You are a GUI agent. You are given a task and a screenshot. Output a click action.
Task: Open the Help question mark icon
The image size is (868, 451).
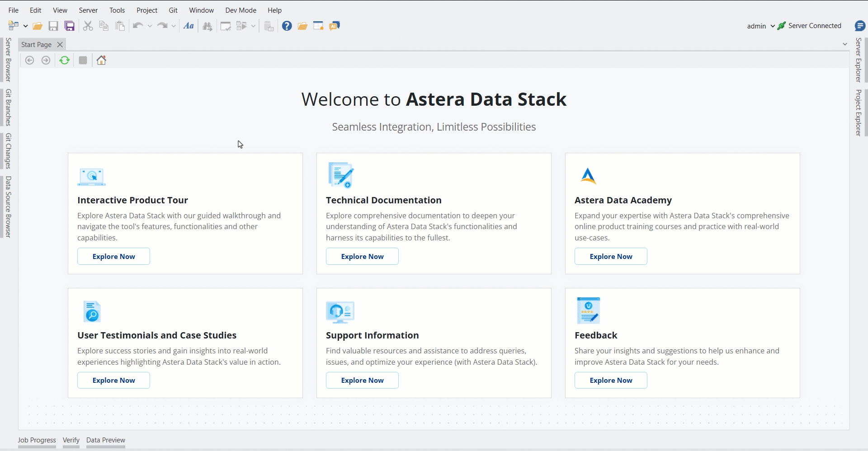coord(287,26)
